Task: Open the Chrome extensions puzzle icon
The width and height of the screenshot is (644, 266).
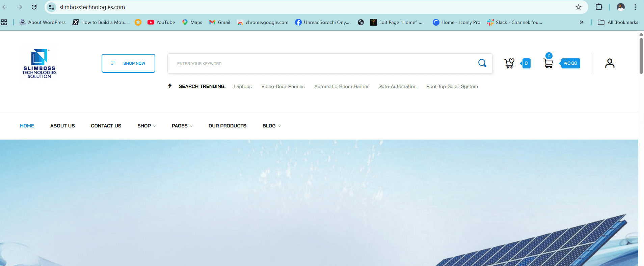Action: point(599,7)
